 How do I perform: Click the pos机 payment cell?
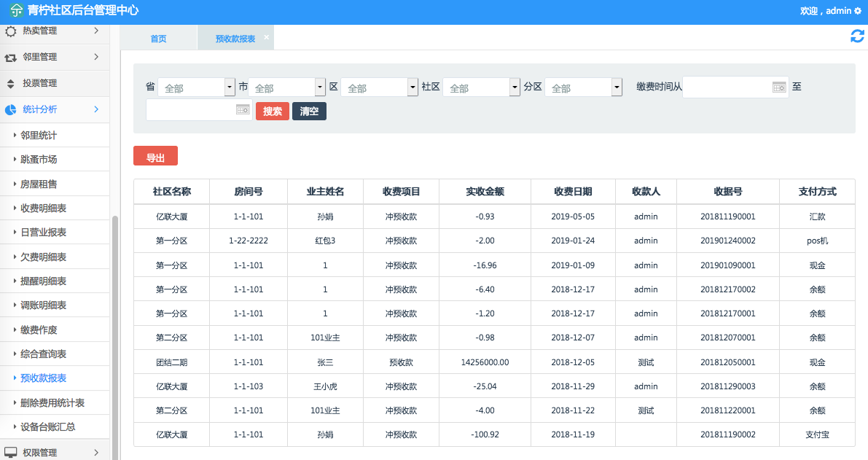(817, 241)
